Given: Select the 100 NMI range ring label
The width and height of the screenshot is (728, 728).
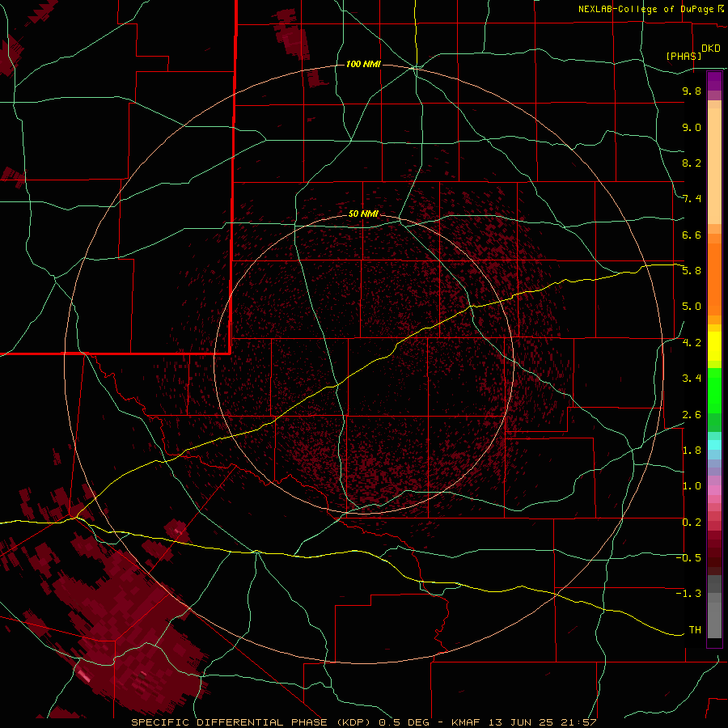Looking at the screenshot, I should (x=363, y=64).
